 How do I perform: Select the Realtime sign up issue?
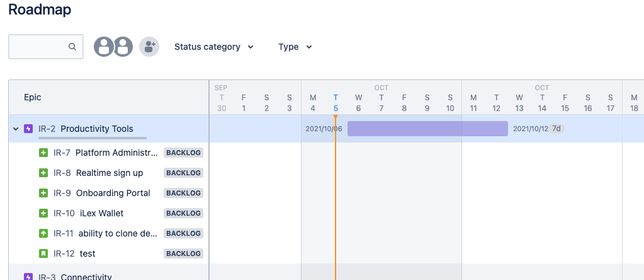[110, 173]
